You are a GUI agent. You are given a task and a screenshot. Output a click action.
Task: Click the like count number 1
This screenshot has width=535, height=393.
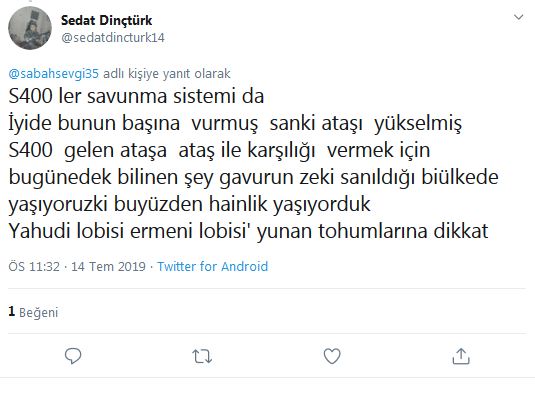[x=12, y=311]
